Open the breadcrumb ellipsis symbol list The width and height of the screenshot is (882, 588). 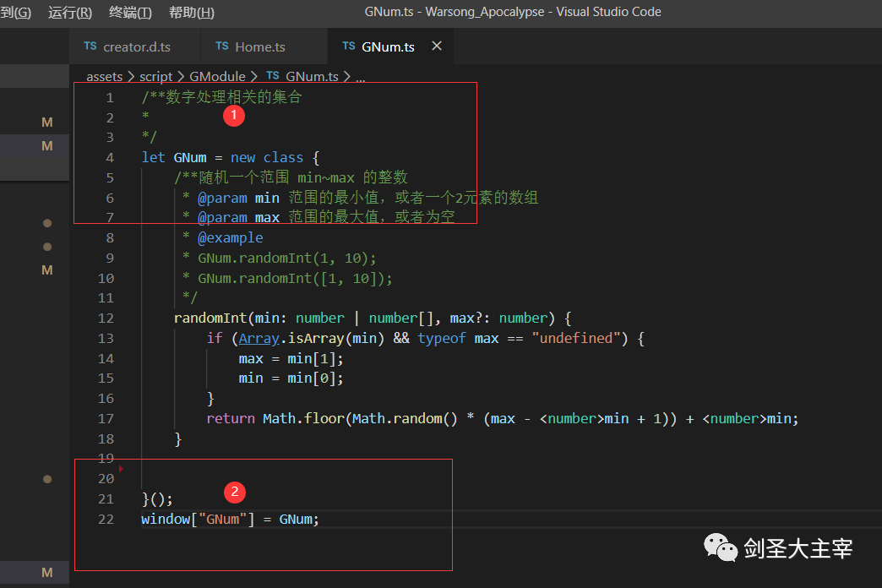pyautogui.click(x=361, y=78)
